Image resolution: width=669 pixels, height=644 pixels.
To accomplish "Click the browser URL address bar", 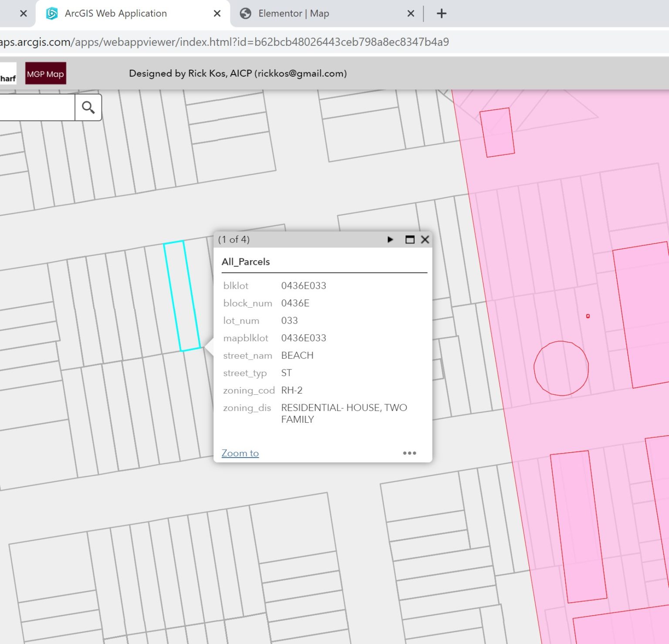I will click(x=224, y=42).
